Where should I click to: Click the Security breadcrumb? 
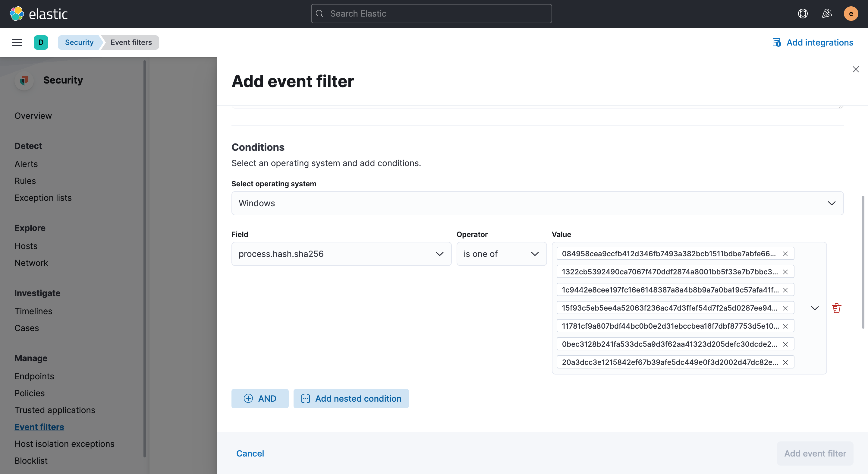click(x=79, y=43)
